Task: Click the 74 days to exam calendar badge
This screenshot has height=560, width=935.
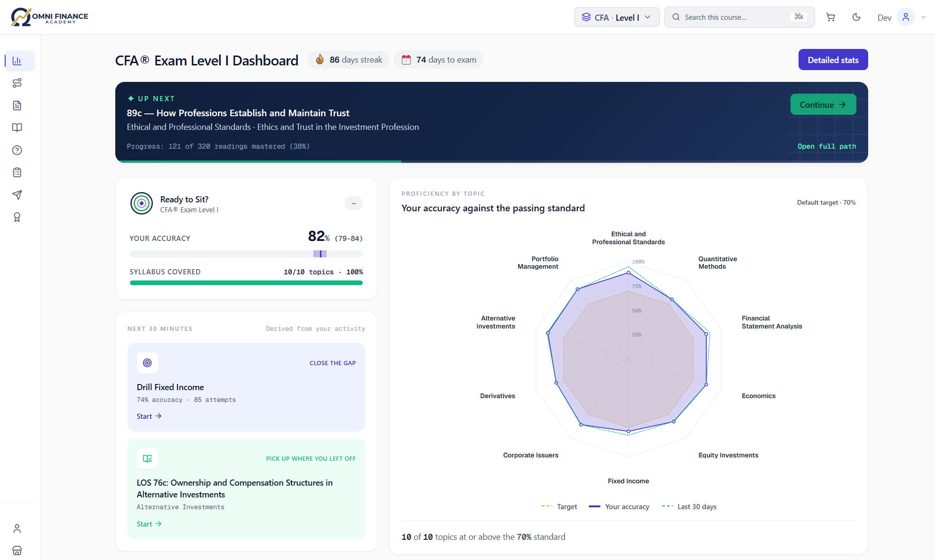Action: click(439, 60)
